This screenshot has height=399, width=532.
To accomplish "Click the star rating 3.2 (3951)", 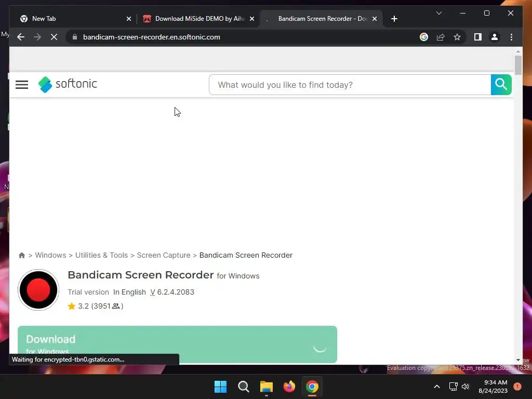I will tap(96, 306).
